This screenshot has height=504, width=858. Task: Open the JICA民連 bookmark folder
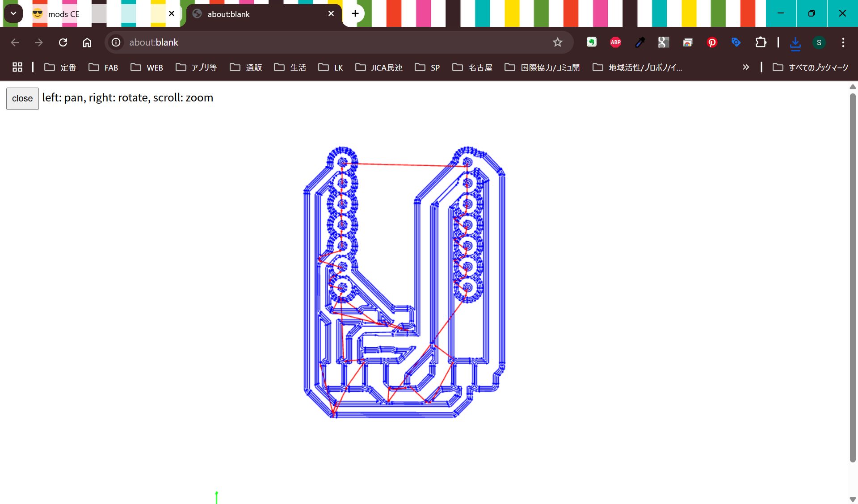[x=379, y=67]
